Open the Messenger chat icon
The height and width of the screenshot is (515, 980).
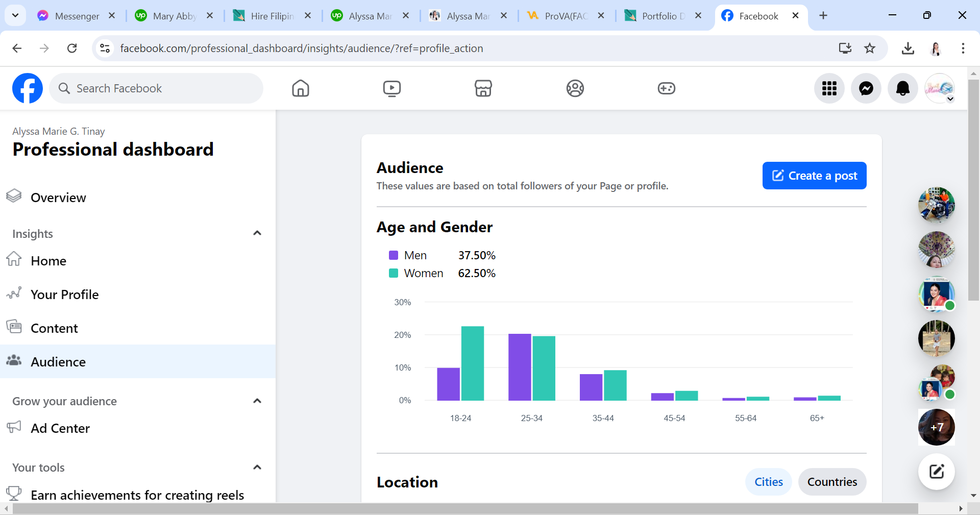(x=866, y=88)
